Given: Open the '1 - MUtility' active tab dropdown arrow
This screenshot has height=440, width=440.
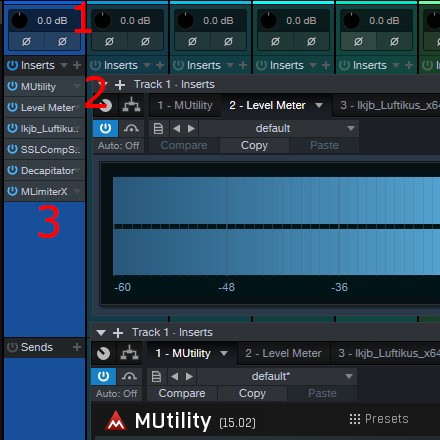Looking at the screenshot, I should [224, 353].
